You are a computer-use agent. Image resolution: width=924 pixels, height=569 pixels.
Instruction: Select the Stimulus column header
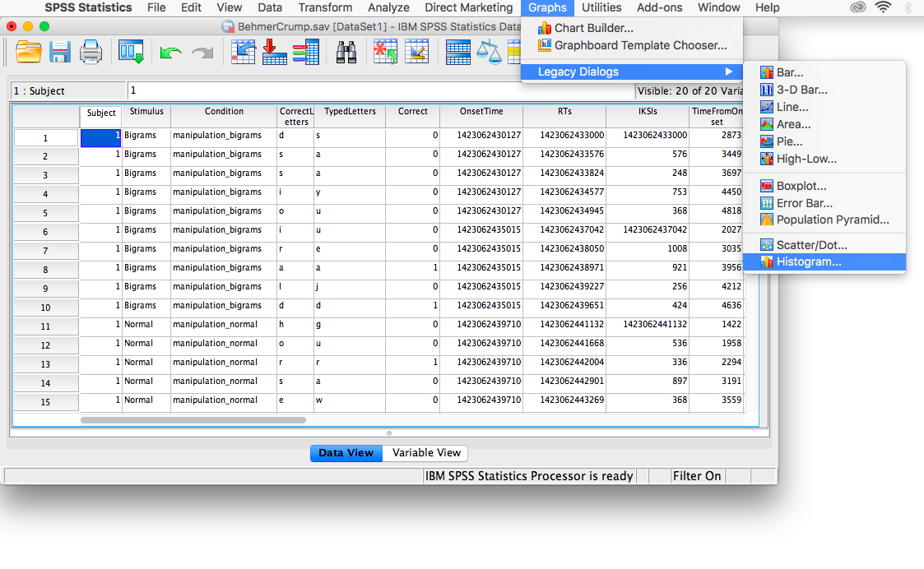coord(146,116)
